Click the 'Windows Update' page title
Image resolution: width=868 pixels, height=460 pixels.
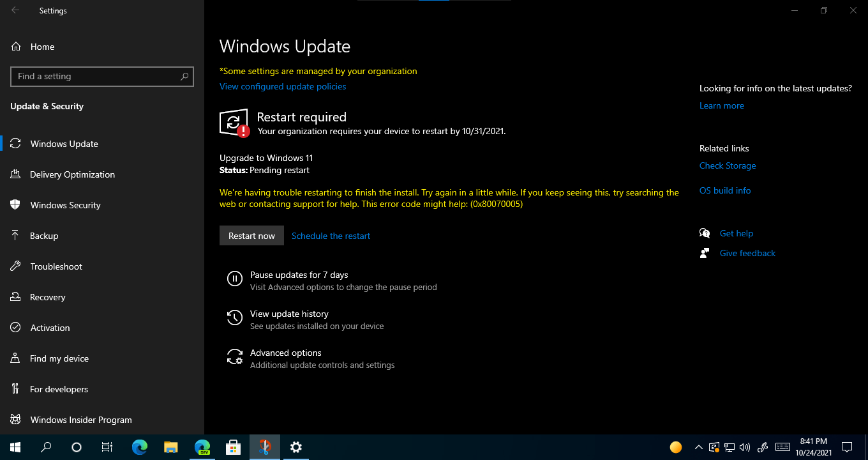click(285, 47)
